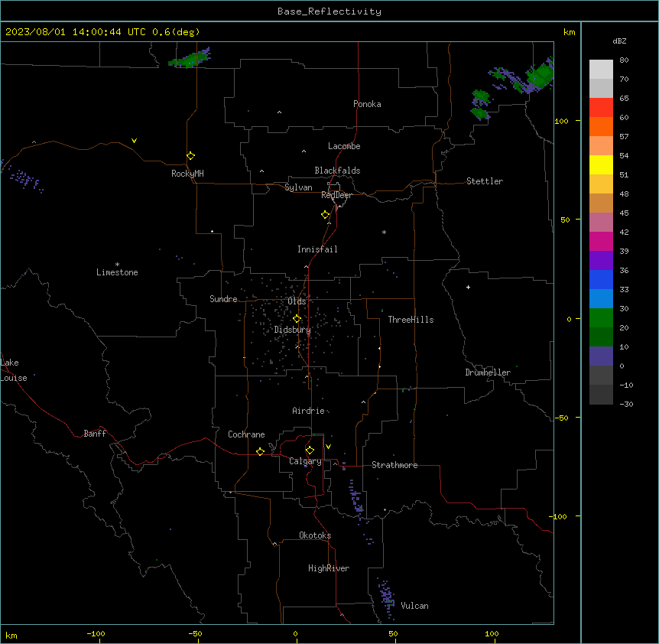Click the yellow V marker east of Calgary
This screenshot has width=659, height=644.
[328, 447]
